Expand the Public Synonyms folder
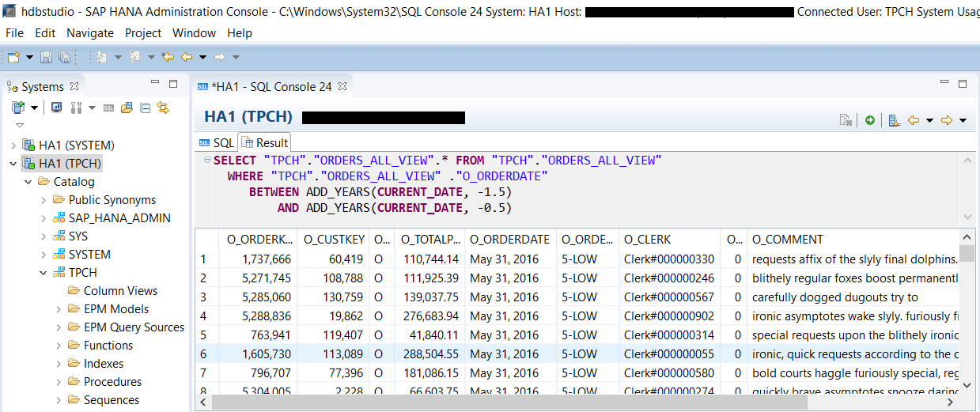This screenshot has width=980, height=412. (x=44, y=200)
